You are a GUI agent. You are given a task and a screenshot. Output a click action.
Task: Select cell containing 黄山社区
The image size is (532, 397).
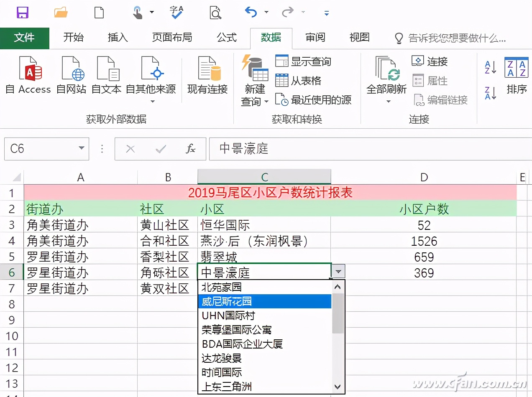click(168, 225)
